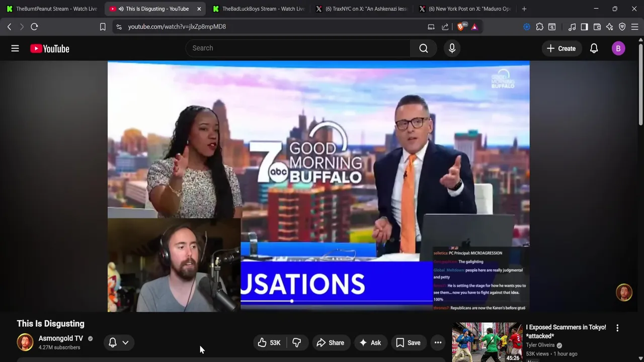The image size is (644, 362).
Task: Toggle the browser sidebar panel
Action: 584,27
